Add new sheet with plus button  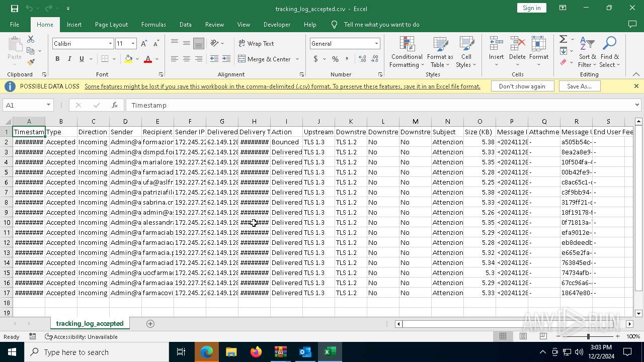coord(150,324)
